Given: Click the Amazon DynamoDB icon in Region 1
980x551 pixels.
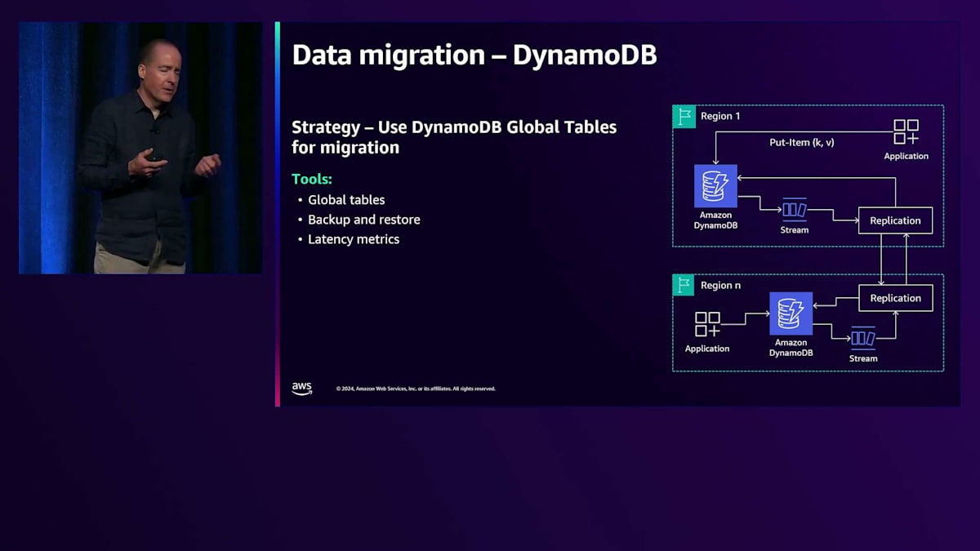Looking at the screenshot, I should point(715,186).
